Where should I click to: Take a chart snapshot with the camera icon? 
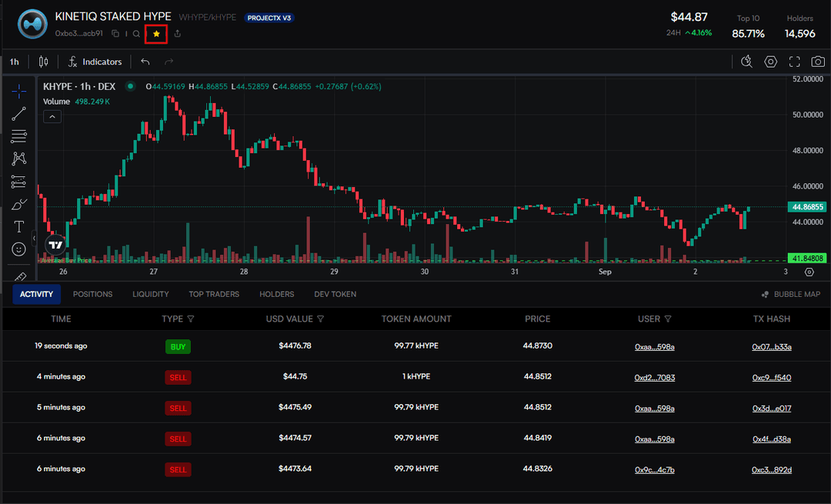point(817,61)
